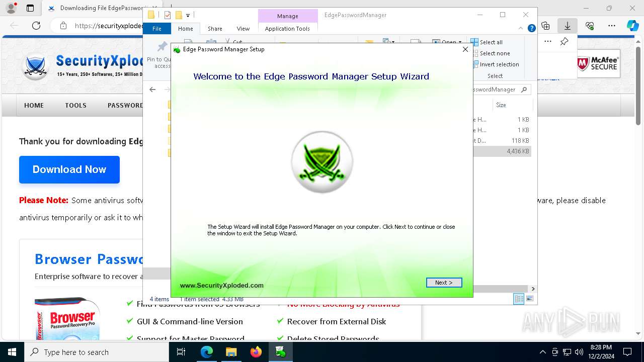Open File Explorer from the taskbar

pos(231,352)
